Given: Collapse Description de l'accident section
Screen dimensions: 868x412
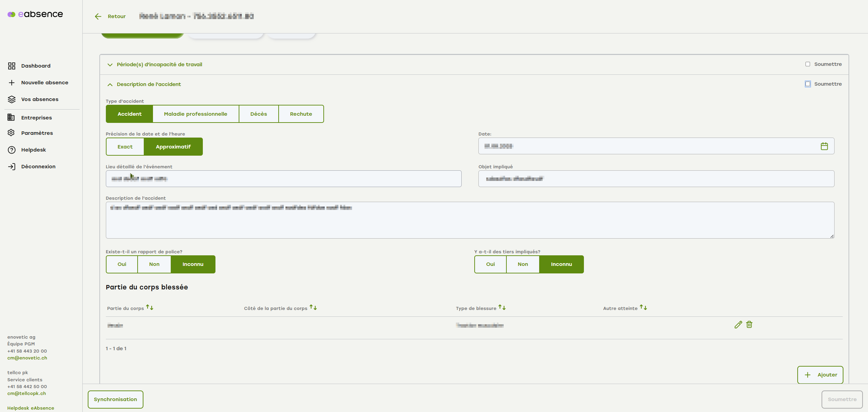Looking at the screenshot, I should click(110, 84).
